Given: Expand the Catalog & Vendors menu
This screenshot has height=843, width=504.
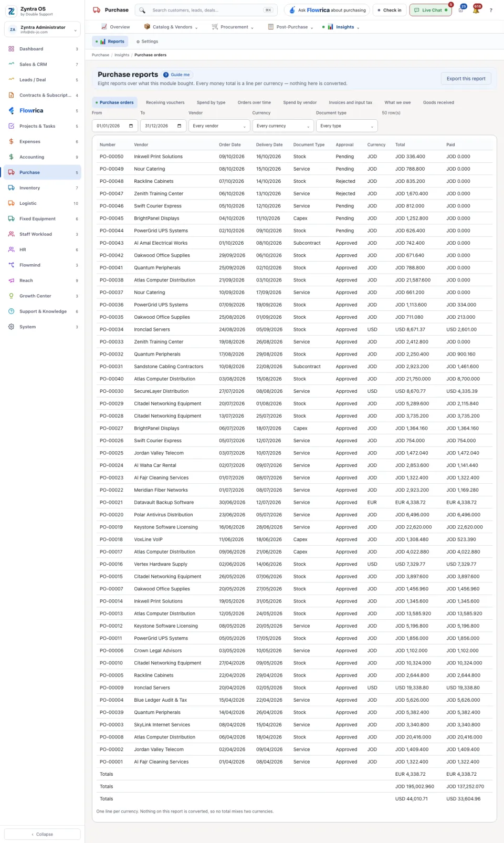Looking at the screenshot, I should coord(171,27).
